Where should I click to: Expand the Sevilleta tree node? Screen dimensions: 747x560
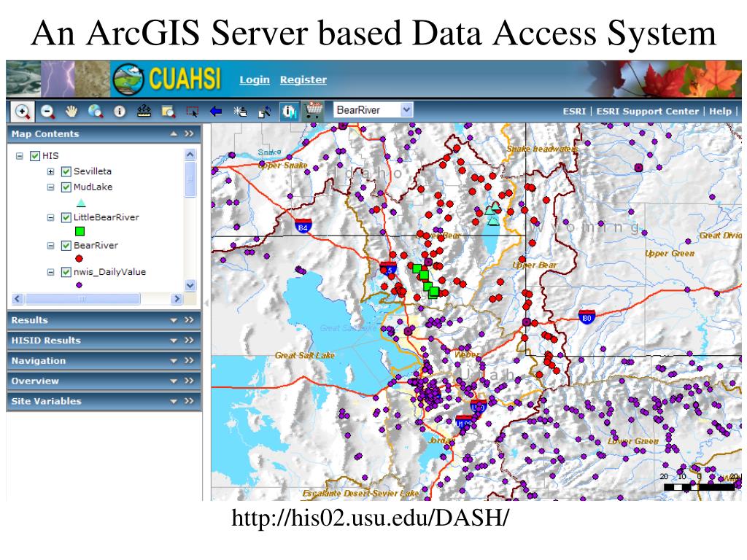[x=50, y=171]
